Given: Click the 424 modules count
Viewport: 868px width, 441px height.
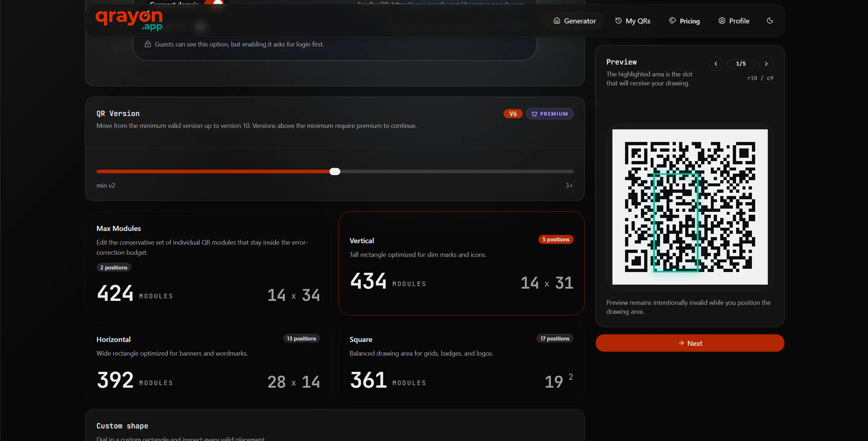Looking at the screenshot, I should tap(115, 293).
